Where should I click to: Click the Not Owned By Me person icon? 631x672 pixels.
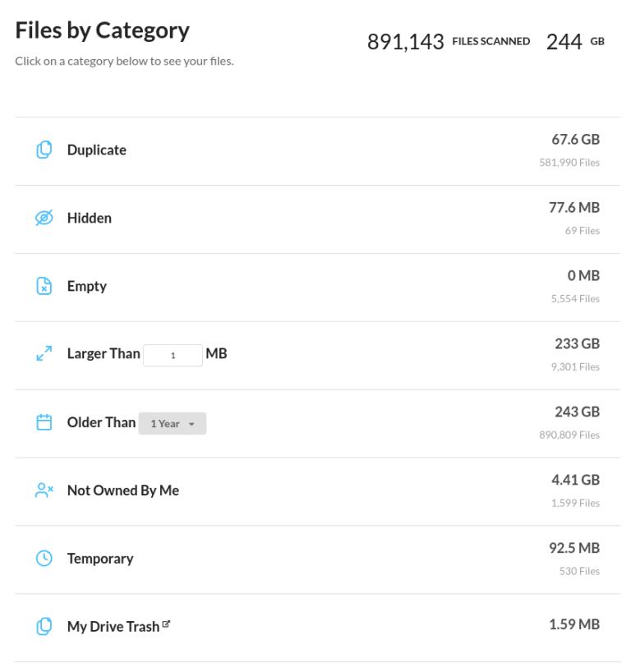coord(44,490)
